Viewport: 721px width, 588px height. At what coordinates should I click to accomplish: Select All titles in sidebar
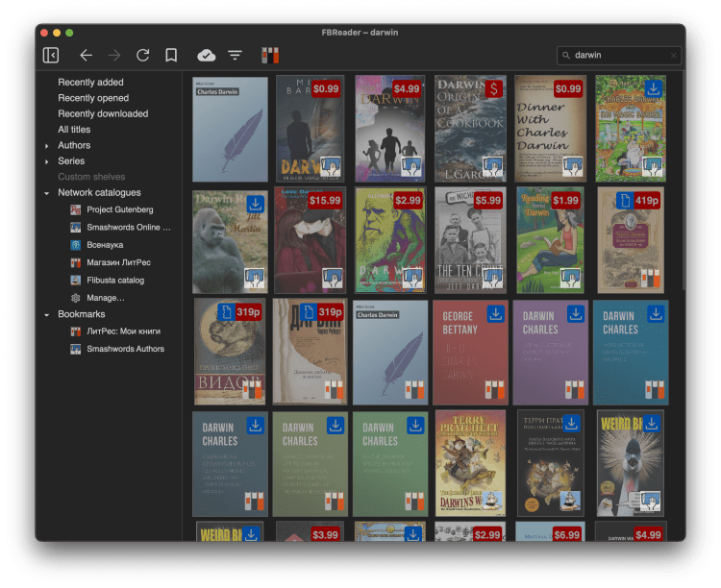coord(74,130)
